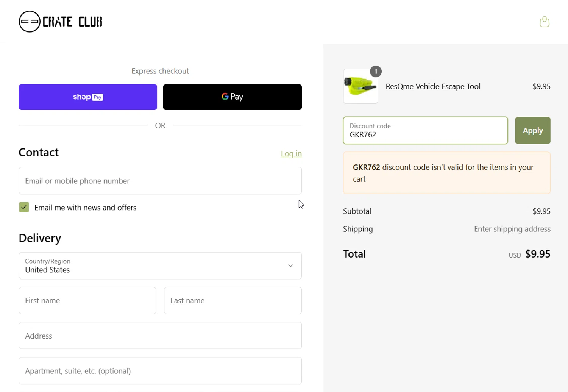Viewport: 568px width, 392px height.
Task: Click the Log in link
Action: pos(291,153)
